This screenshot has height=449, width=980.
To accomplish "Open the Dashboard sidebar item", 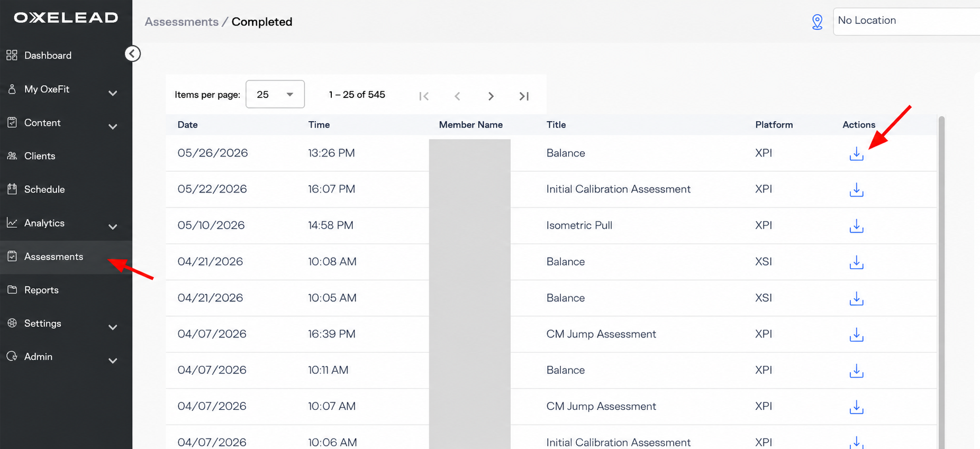I will [x=66, y=56].
